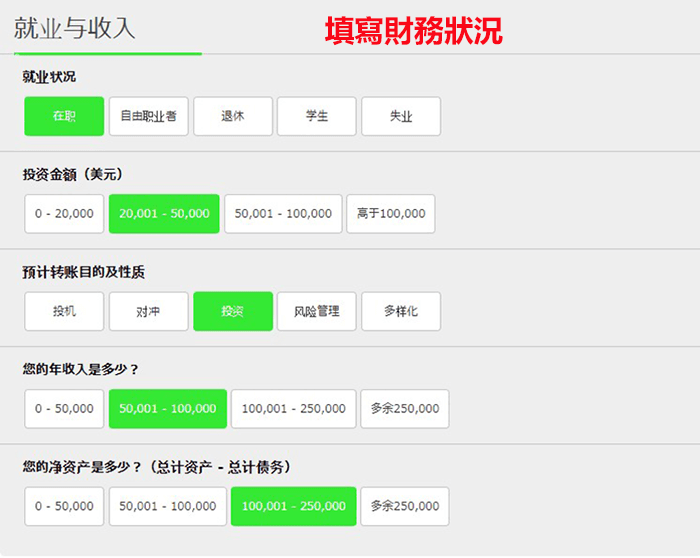Select 20,001 - 50,000 investment amount

(164, 213)
